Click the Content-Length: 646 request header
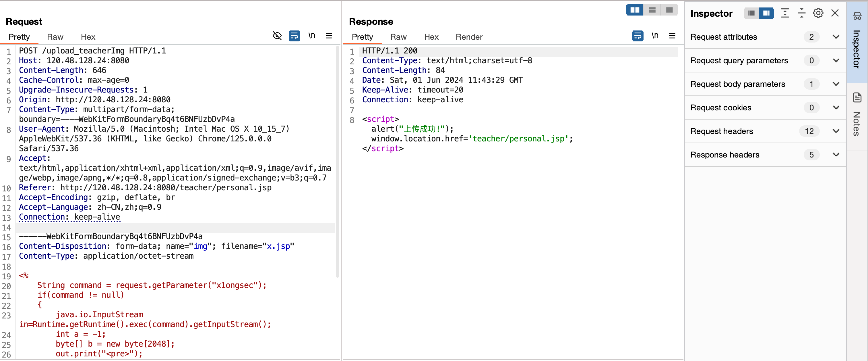 click(62, 70)
